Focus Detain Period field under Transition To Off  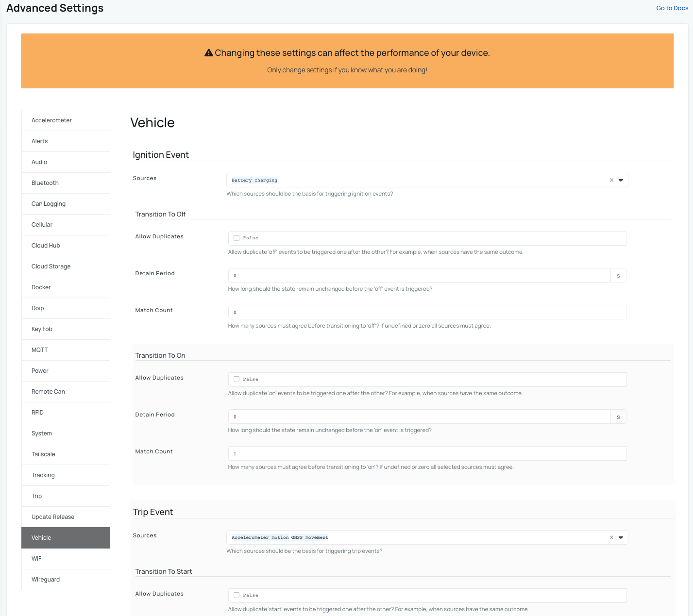[x=419, y=275]
